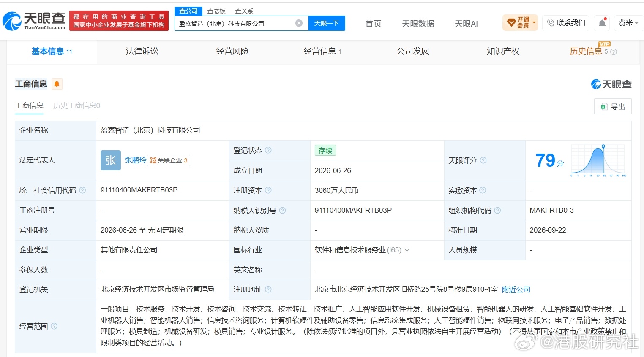Click the 天眼一下 search button

(x=327, y=23)
